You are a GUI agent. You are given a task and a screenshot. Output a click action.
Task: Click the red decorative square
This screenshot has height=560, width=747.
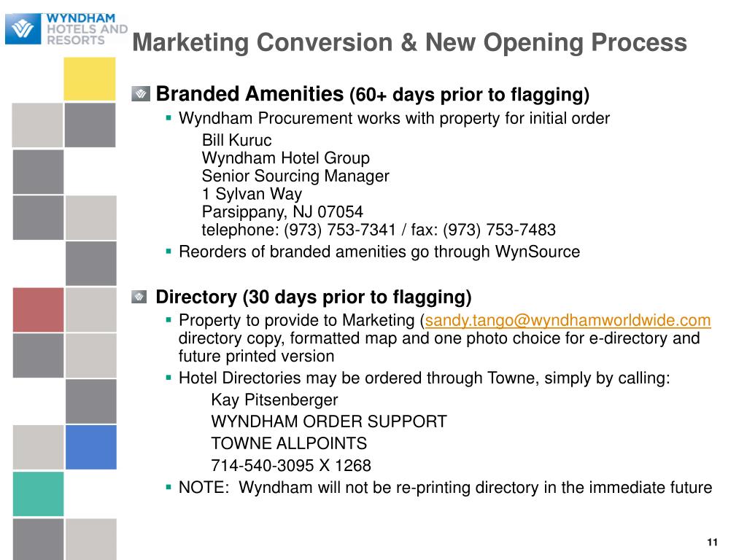pyautogui.click(x=38, y=309)
